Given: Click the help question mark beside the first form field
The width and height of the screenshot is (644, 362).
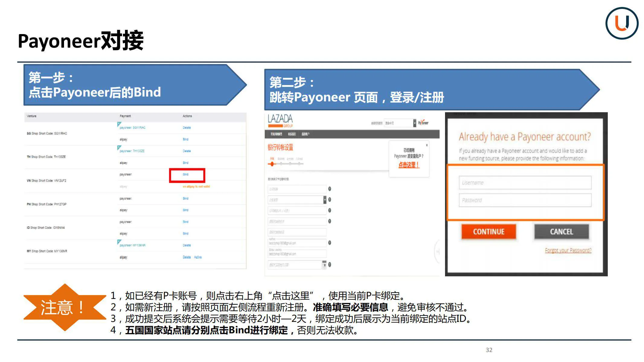Looking at the screenshot, I should (x=329, y=189).
